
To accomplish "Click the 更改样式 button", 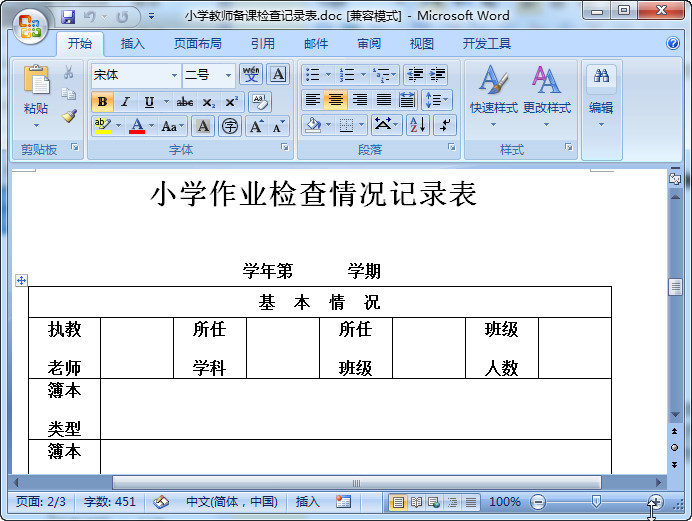I will click(547, 96).
